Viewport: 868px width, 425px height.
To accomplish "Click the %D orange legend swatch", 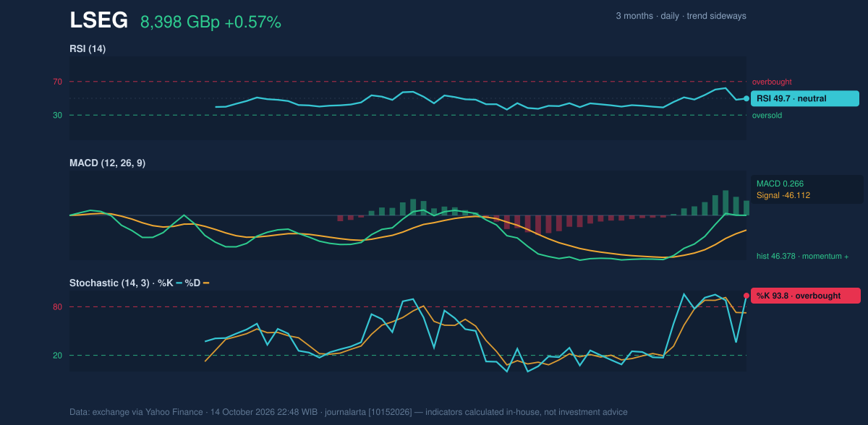I will 206,283.
